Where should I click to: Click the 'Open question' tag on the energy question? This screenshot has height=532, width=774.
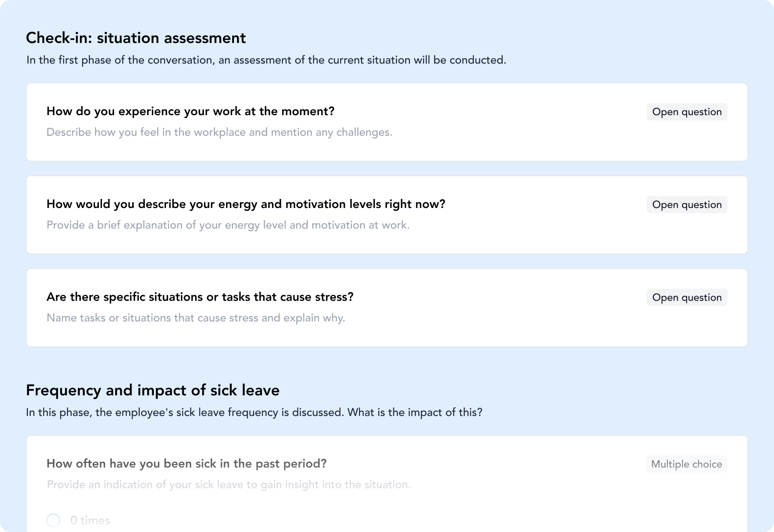pyautogui.click(x=687, y=205)
